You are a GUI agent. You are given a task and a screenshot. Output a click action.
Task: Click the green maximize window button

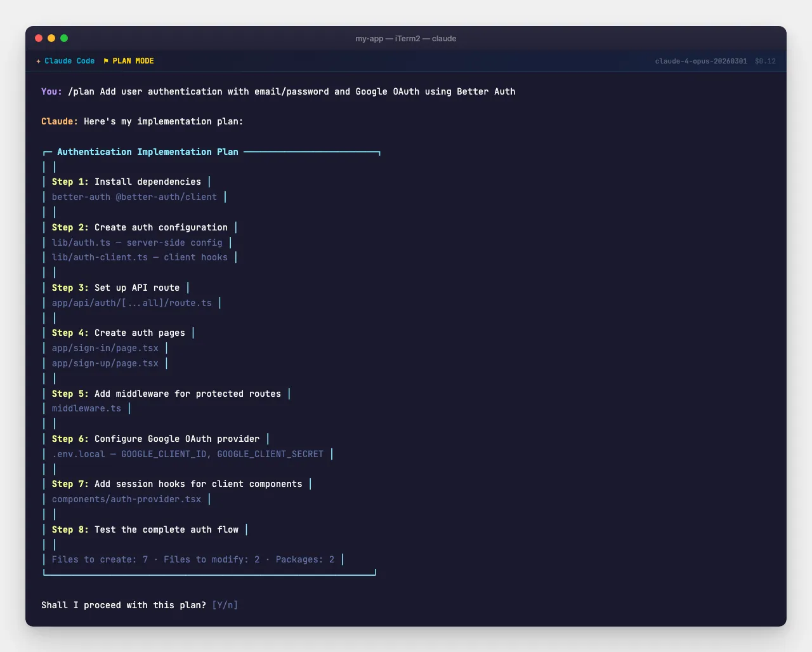point(64,38)
